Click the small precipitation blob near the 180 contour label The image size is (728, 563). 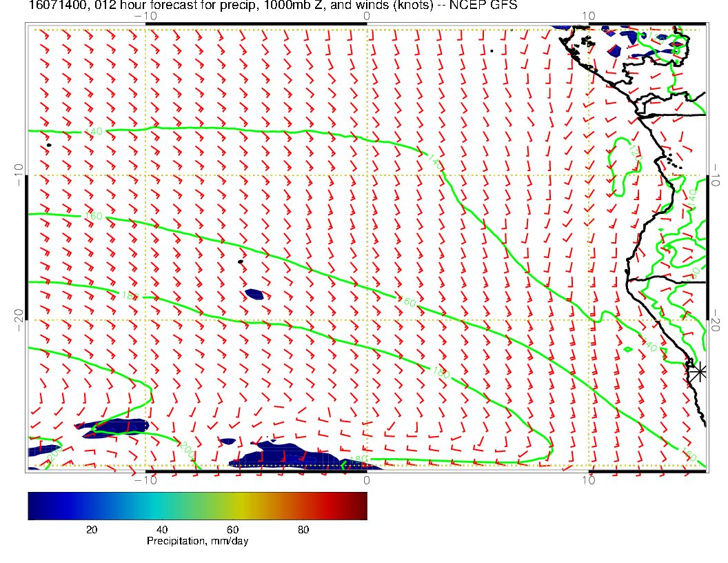[x=254, y=294]
